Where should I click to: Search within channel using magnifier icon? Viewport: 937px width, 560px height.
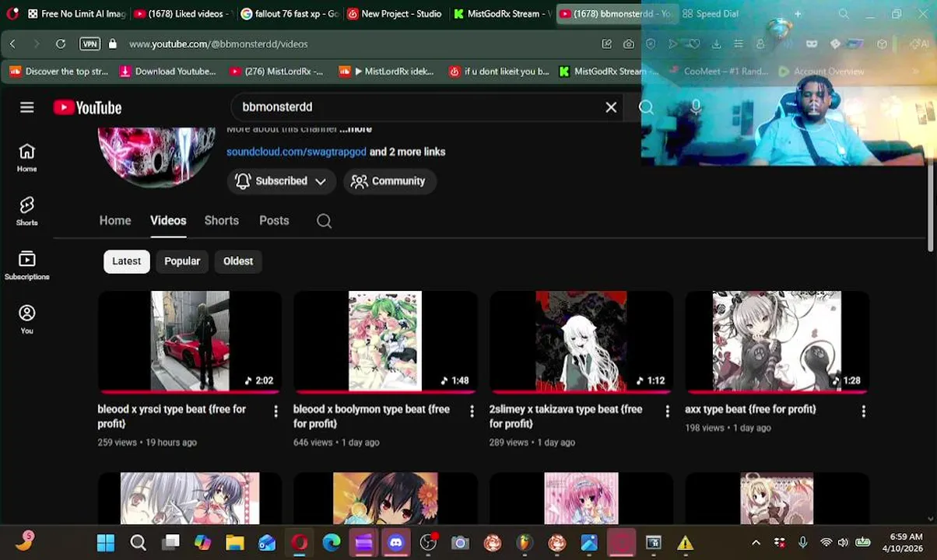coord(324,221)
